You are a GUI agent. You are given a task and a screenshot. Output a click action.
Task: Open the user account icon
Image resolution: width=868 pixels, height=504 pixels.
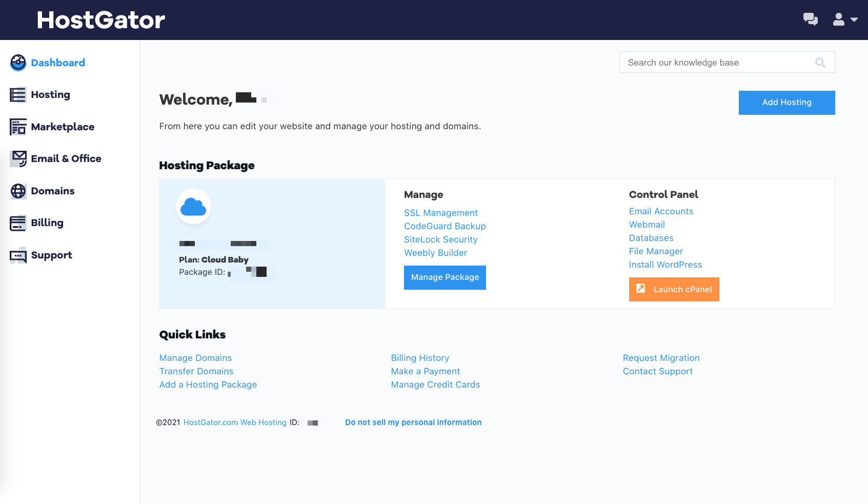point(839,19)
